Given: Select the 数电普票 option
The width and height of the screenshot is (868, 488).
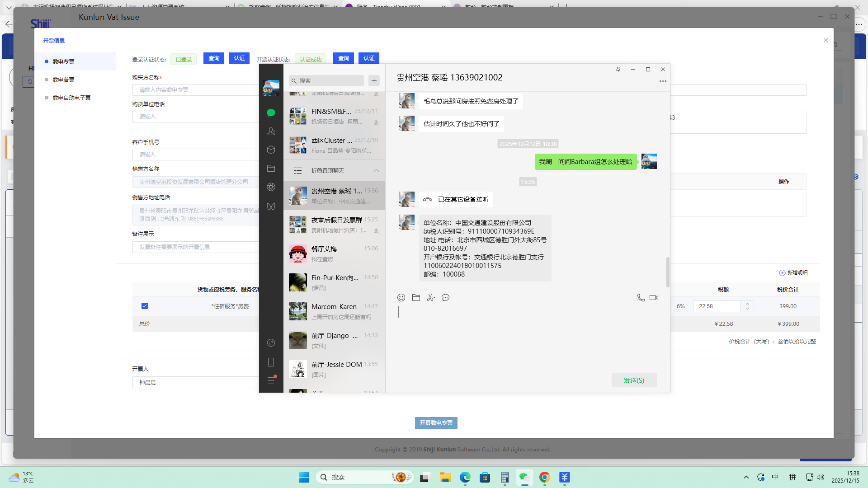Looking at the screenshot, I should (x=63, y=80).
